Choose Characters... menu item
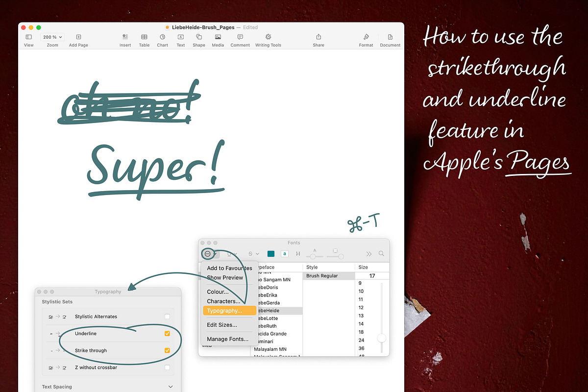The width and height of the screenshot is (588, 392). click(229, 301)
